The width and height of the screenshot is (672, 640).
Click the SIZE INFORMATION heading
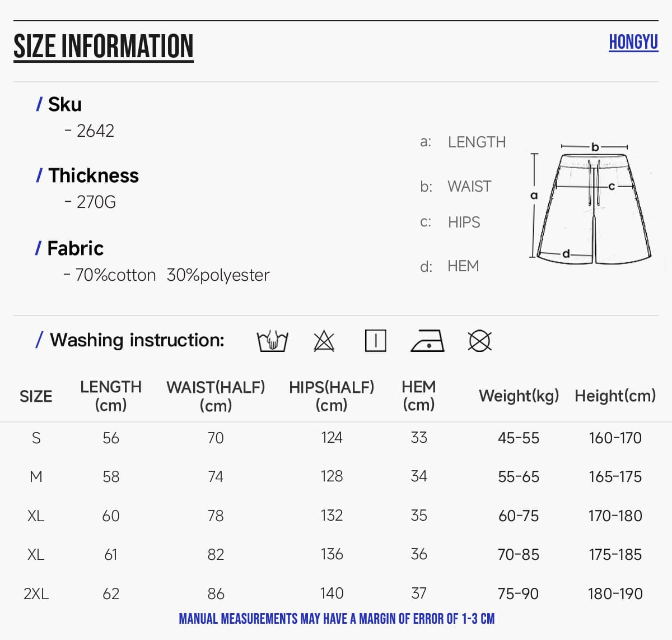pyautogui.click(x=104, y=47)
